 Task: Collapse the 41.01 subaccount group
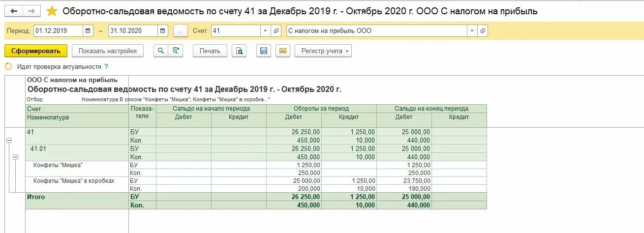pos(15,157)
